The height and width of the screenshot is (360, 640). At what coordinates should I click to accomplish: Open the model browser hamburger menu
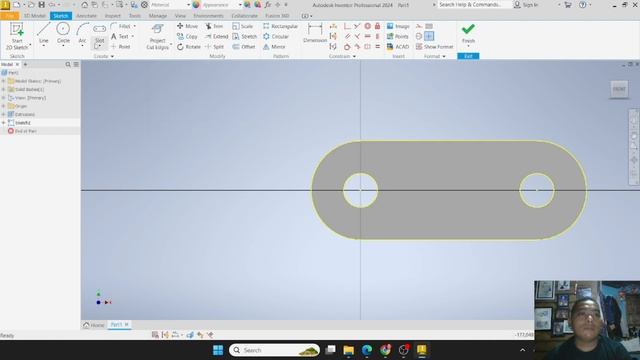(76, 64)
